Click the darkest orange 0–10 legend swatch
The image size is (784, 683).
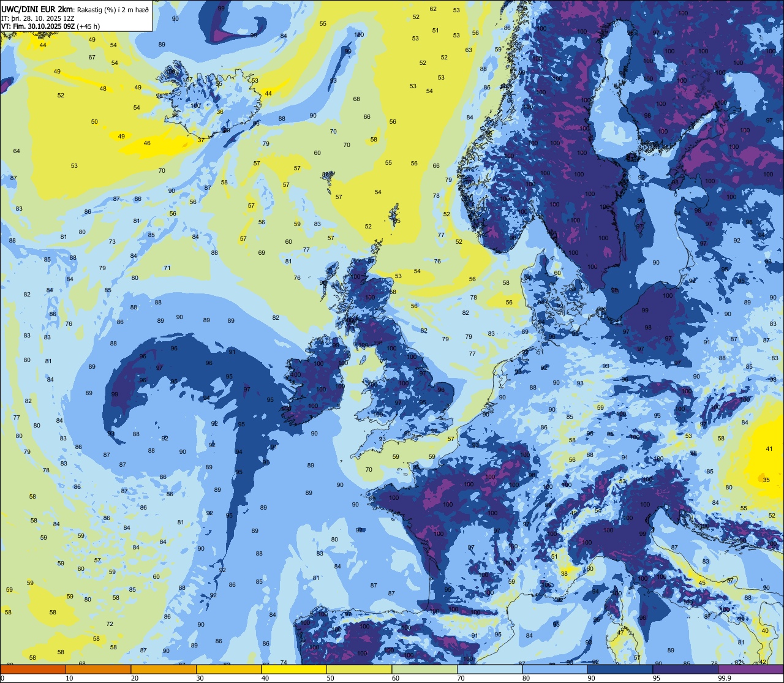click(33, 669)
